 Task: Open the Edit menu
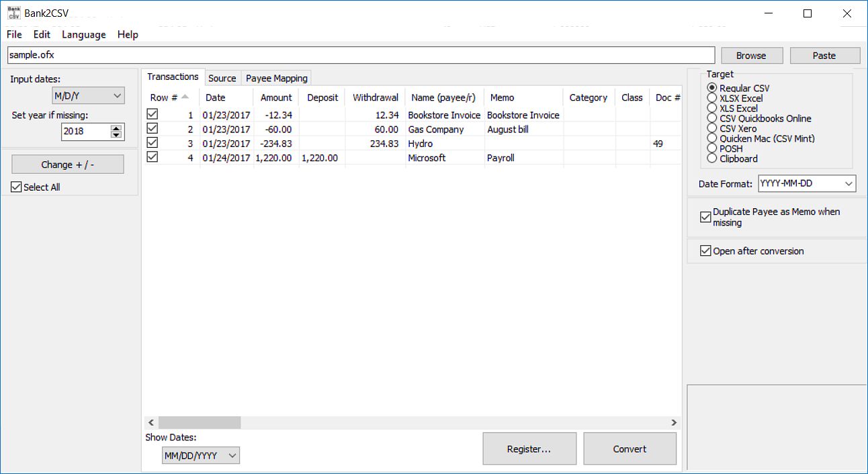(x=42, y=34)
